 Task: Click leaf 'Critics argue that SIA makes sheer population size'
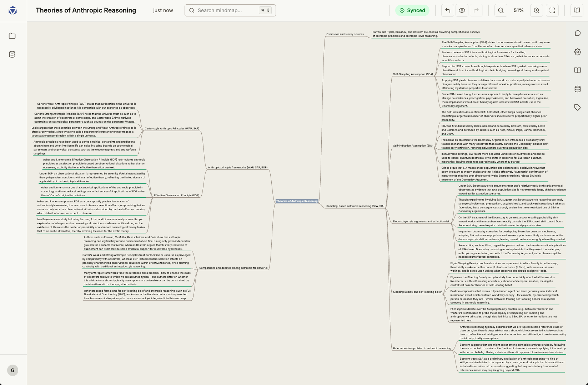point(494,174)
